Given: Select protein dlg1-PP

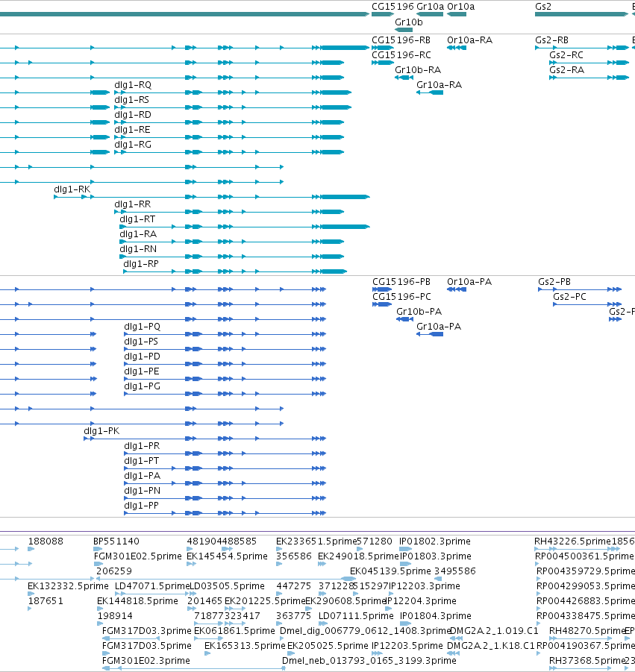Looking at the screenshot, I should (142, 506).
